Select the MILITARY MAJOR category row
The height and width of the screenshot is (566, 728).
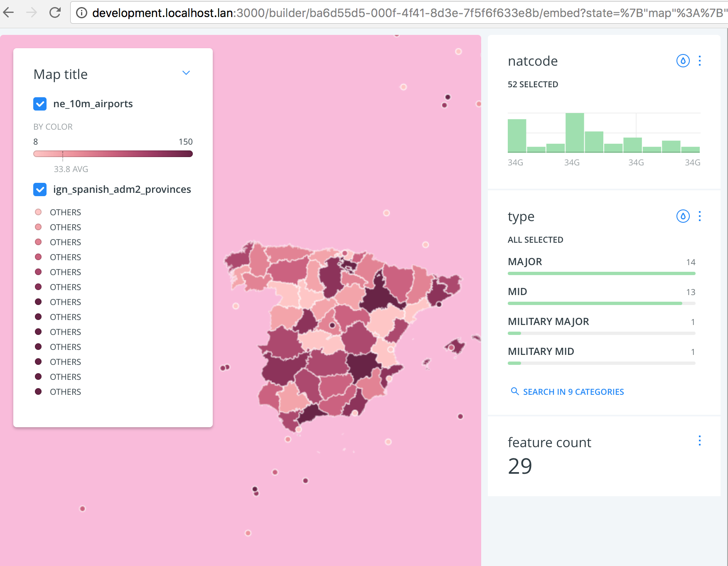click(x=601, y=326)
